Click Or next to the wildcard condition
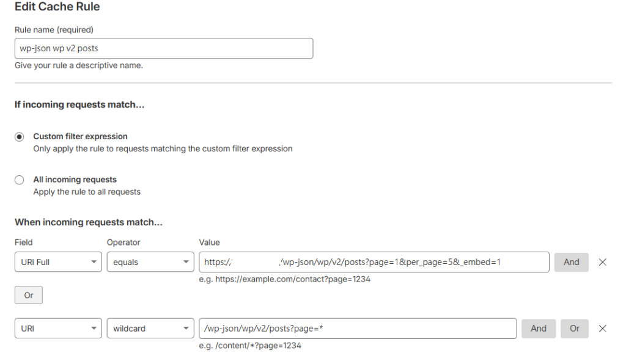 click(x=574, y=328)
